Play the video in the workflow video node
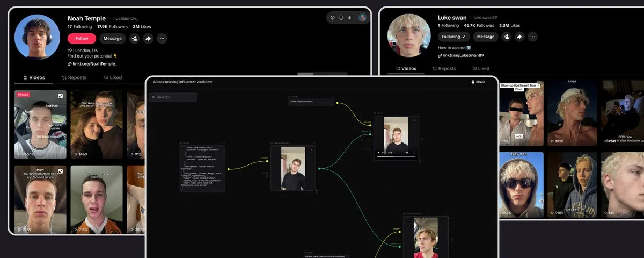The width and height of the screenshot is (644, 258). [x=377, y=153]
